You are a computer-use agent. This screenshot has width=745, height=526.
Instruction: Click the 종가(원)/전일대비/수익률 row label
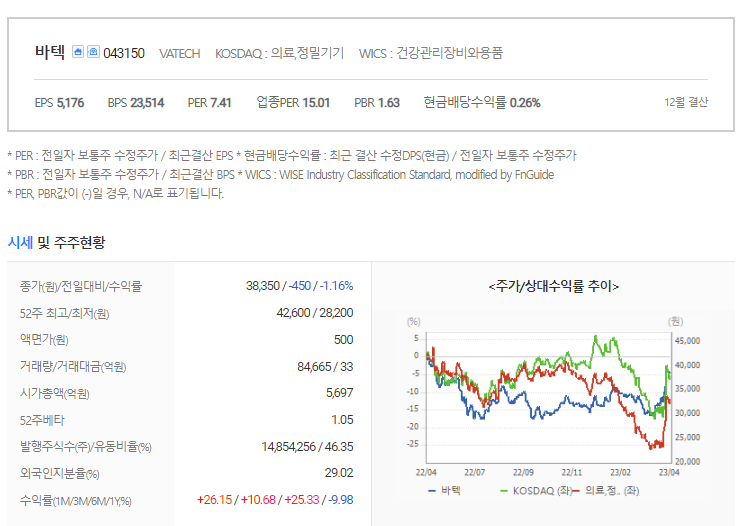point(81,287)
